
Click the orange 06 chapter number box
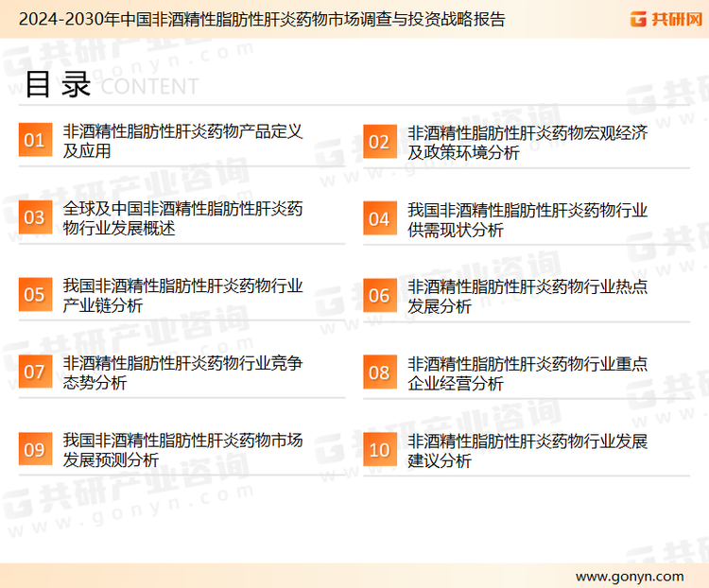pyautogui.click(x=380, y=295)
